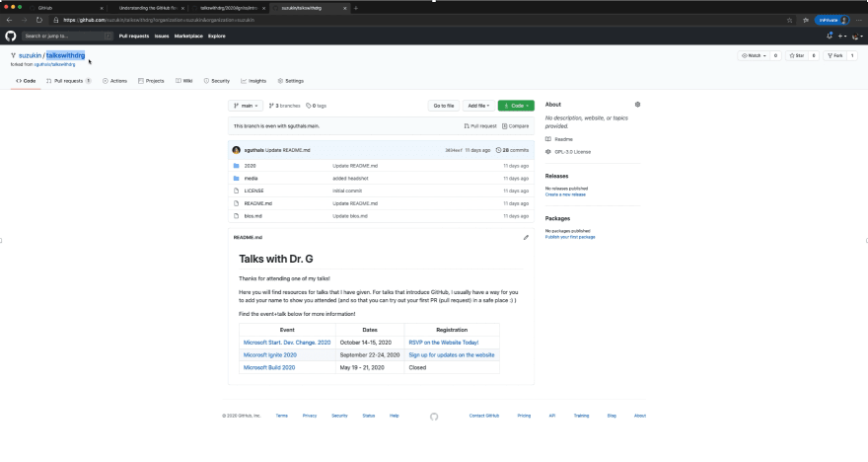Viewport: 868px width, 462px height.
Task: Open the LICENSE file
Action: (x=254, y=191)
